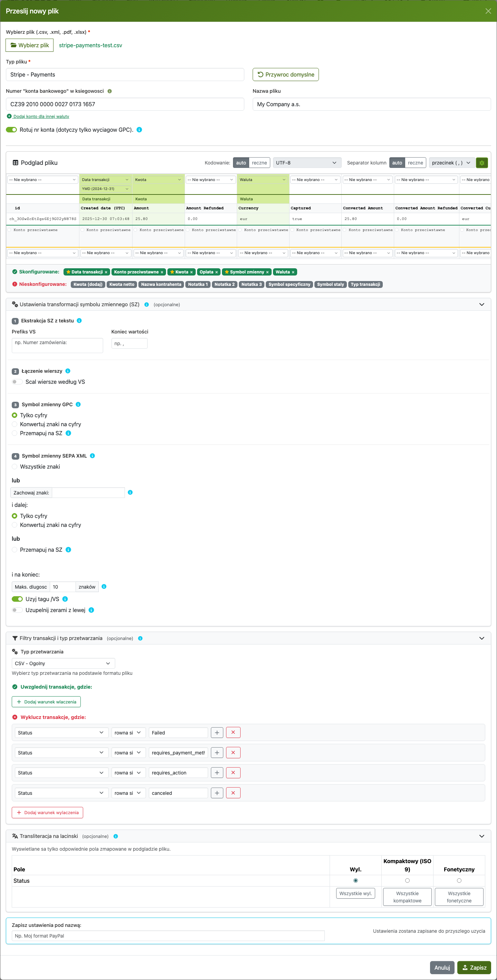Screen dimensions: 497x980
Task: Delete the Failed exclusion condition
Action: 233,732
